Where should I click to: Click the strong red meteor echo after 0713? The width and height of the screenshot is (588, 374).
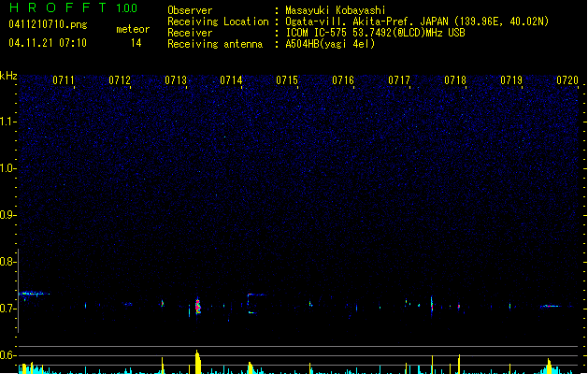198,306
